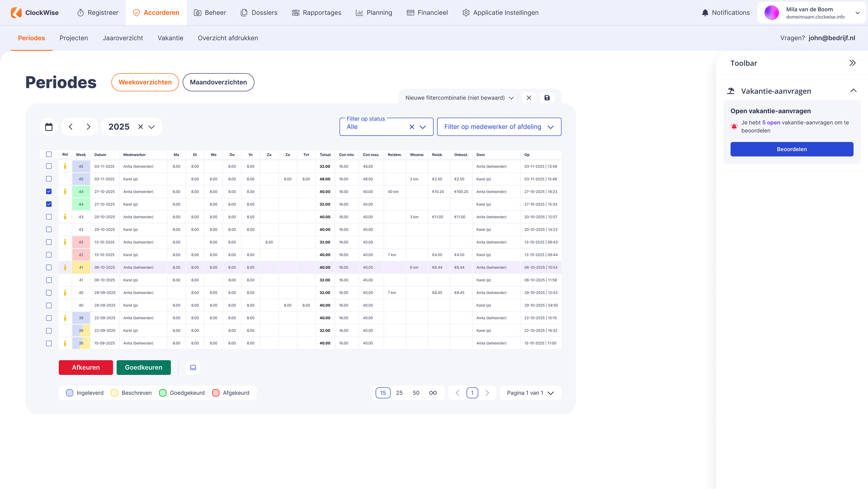
Task: Open the Rapportages menu
Action: coord(316,12)
